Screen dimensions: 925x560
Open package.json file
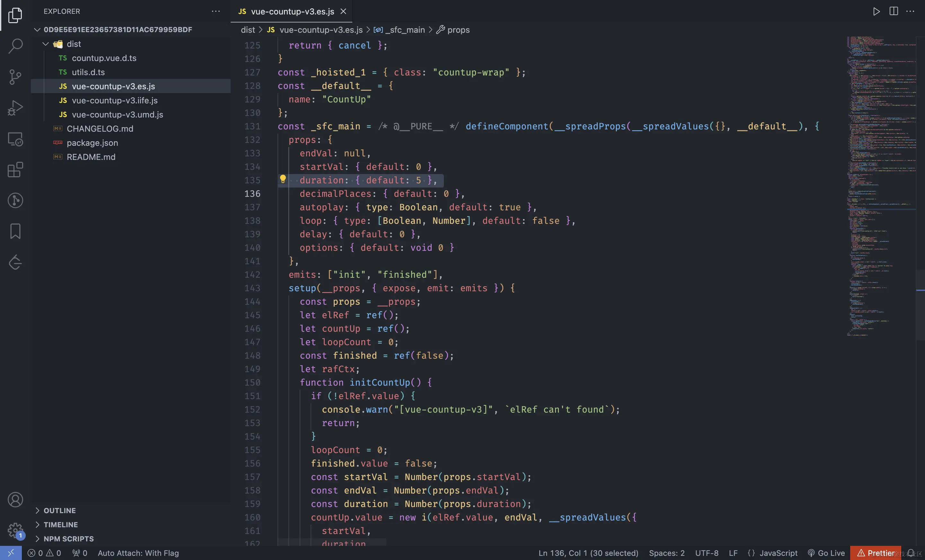[x=92, y=143]
